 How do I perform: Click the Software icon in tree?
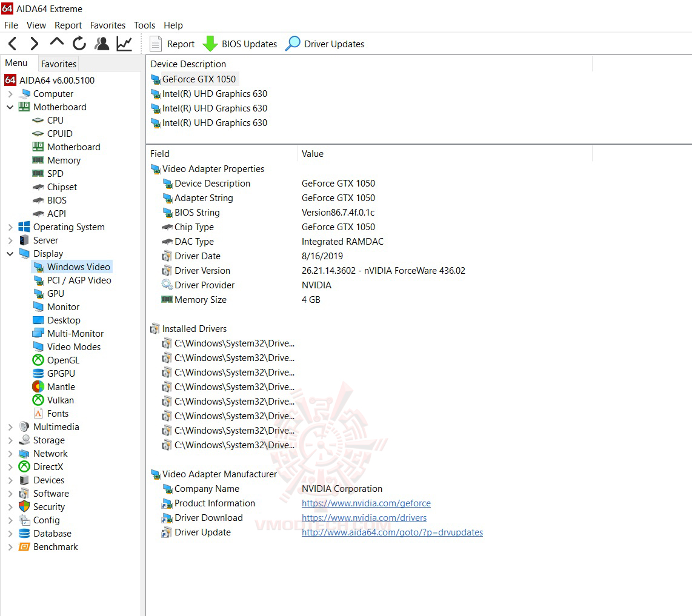pyautogui.click(x=24, y=493)
